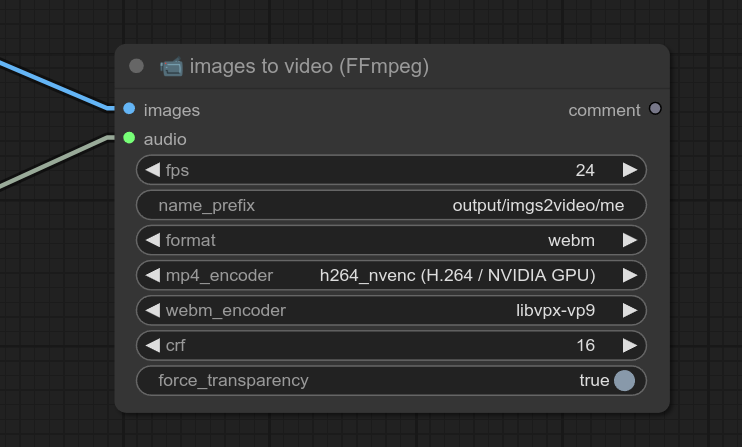Viewport: 742px width, 447px height.
Task: Open the webm_encoder libvpx-vp9 dropdown
Action: (x=555, y=310)
